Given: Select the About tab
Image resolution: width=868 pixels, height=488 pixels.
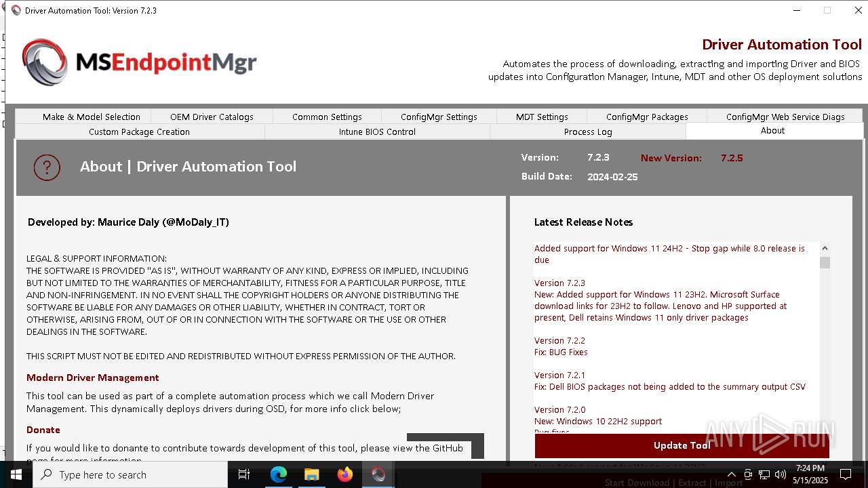Looking at the screenshot, I should 772,131.
